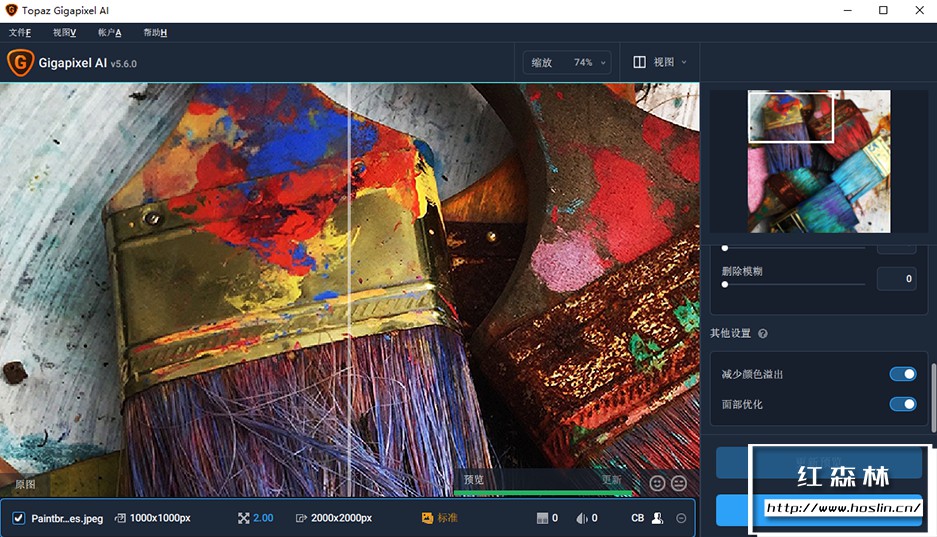Click the face refinement person icon

[x=657, y=518]
